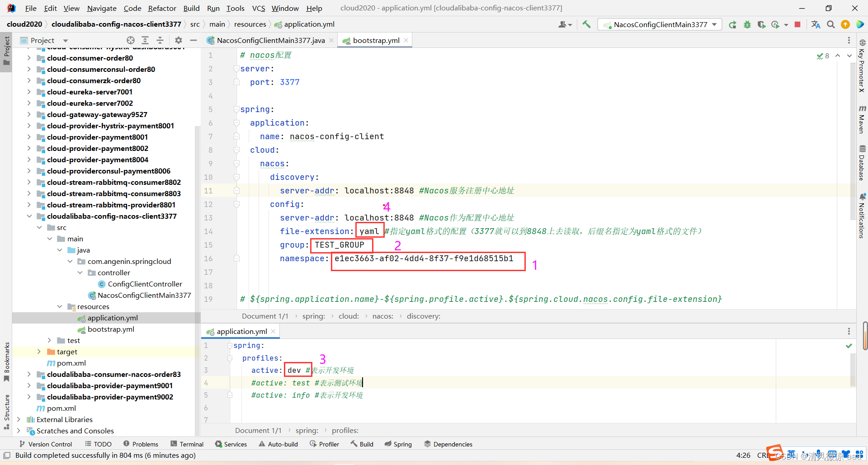Open Project panel settings gear
The height and width of the screenshot is (465, 868).
click(x=179, y=40)
